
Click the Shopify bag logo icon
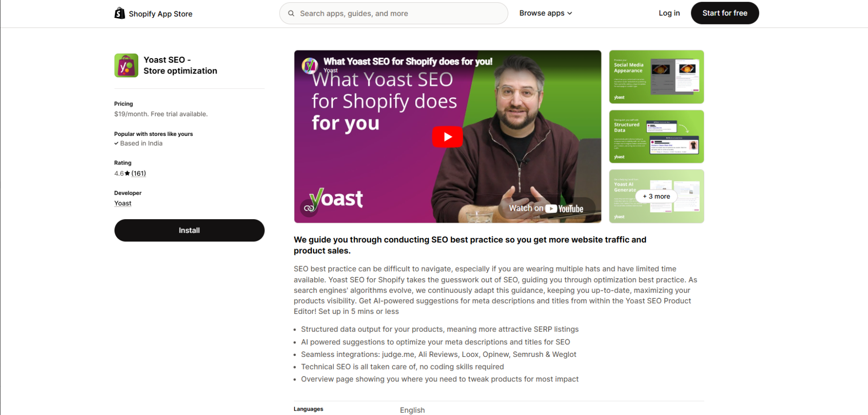click(x=119, y=13)
